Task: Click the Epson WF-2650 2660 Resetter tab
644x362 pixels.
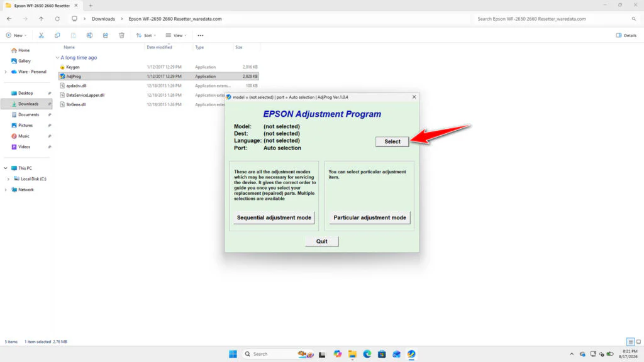Action: (41, 6)
